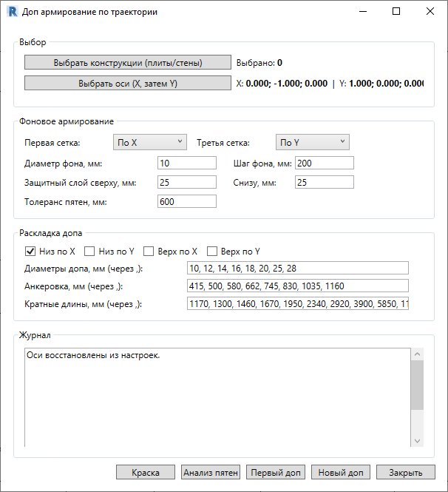The image size is (448, 492).
Task: Enable the "Низ по Y" checkbox
Action: (89, 251)
